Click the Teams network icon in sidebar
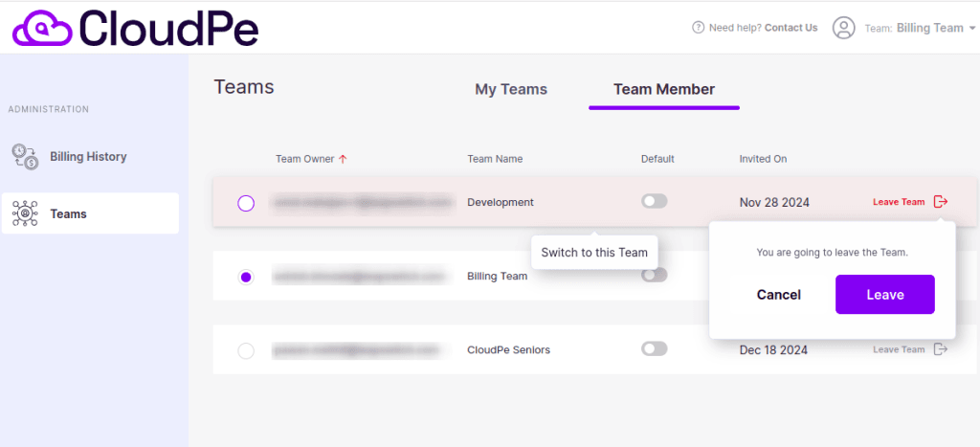Viewport: 980px width, 447px height. point(25,213)
